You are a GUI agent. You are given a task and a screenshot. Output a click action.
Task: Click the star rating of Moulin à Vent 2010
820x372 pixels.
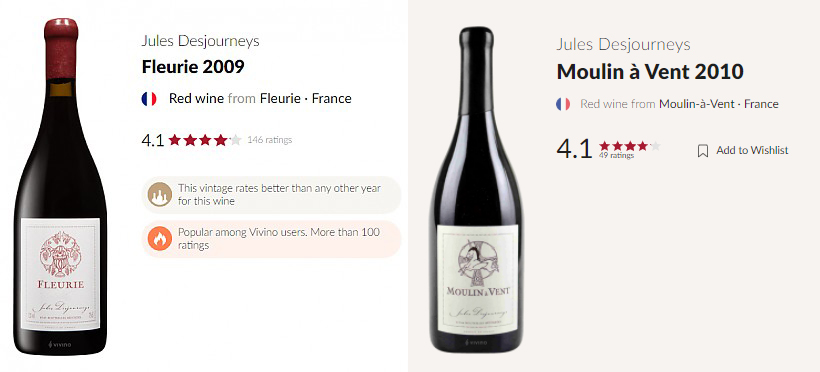[x=630, y=146]
